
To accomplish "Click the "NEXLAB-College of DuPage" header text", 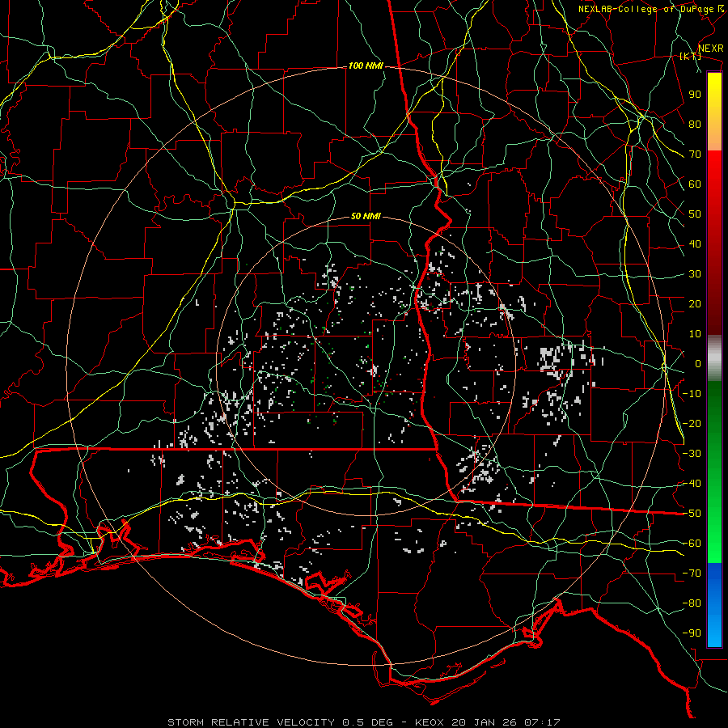I will (x=645, y=9).
